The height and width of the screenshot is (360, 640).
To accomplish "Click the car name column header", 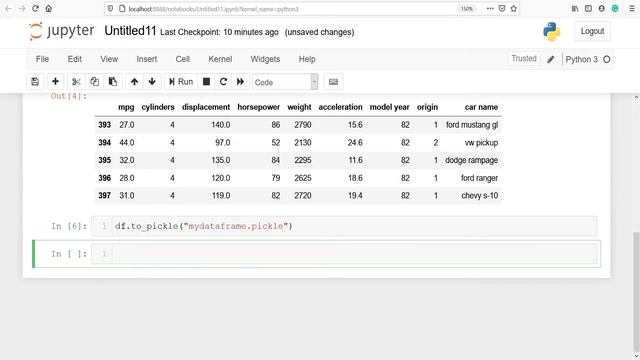I will click(481, 107).
